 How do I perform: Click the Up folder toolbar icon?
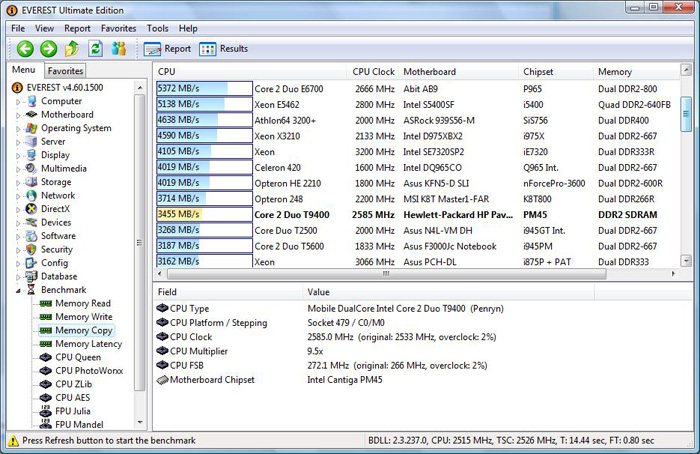(72, 48)
